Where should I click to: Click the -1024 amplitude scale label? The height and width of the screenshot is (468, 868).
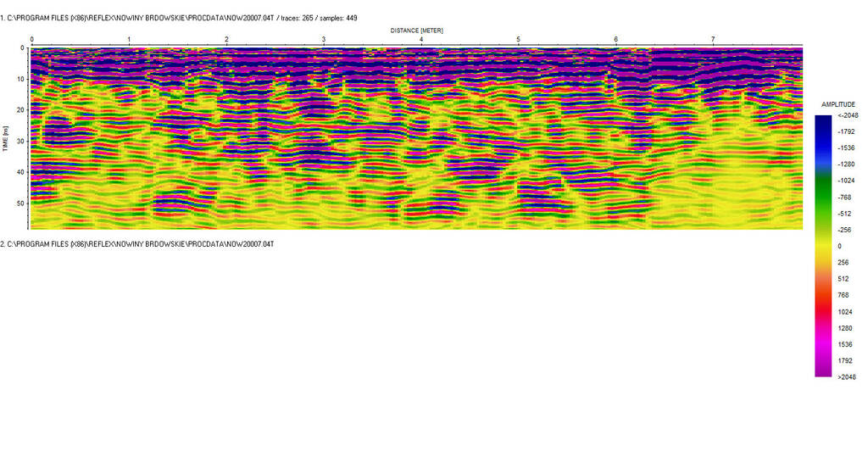(846, 181)
